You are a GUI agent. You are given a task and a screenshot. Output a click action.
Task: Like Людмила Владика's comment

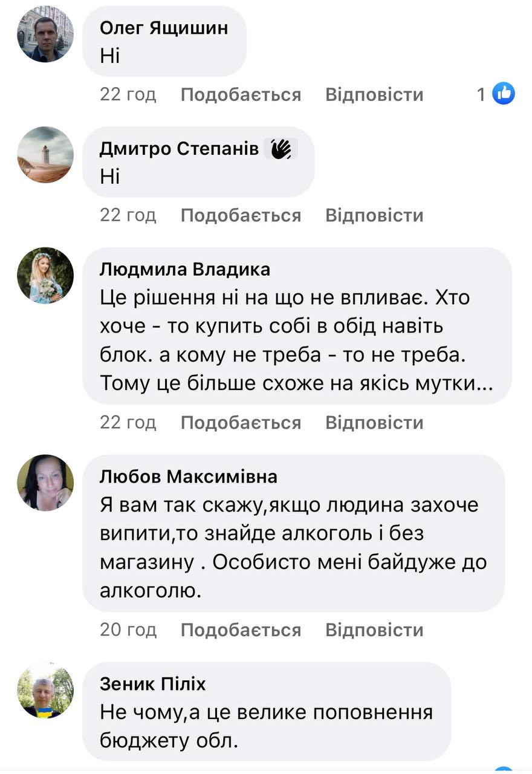point(241,422)
